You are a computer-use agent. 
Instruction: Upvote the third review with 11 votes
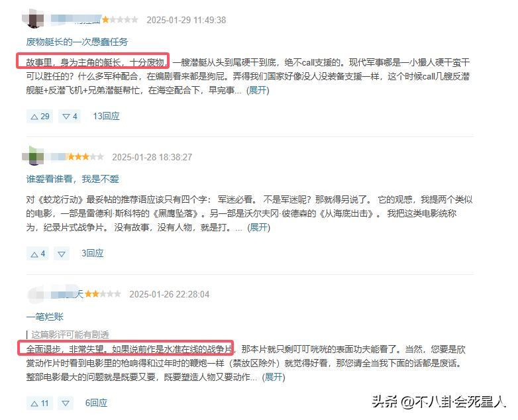pyautogui.click(x=39, y=403)
